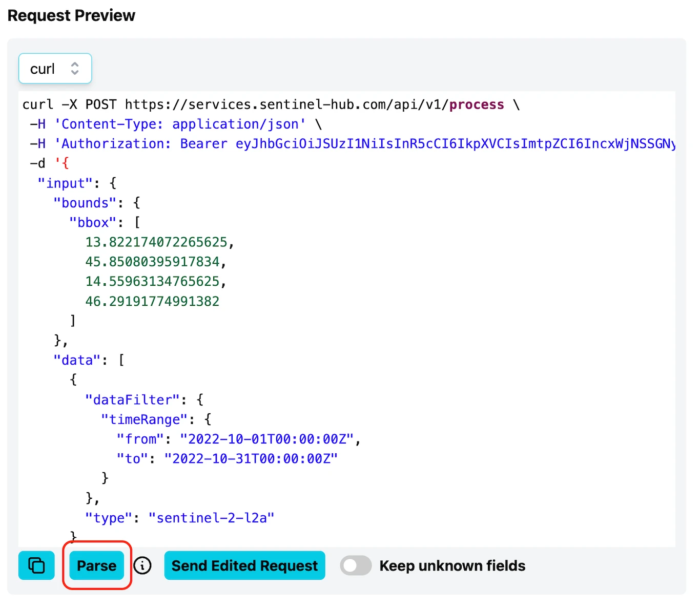The height and width of the screenshot is (611, 700).
Task: Click the copy icon at bottom left
Action: tap(36, 565)
